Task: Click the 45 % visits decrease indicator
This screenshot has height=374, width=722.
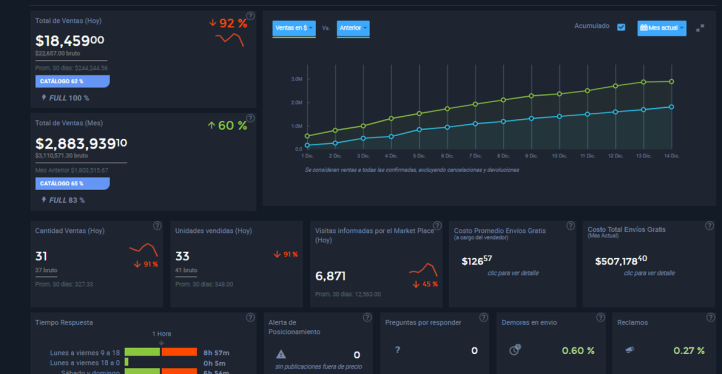Action: (x=425, y=284)
